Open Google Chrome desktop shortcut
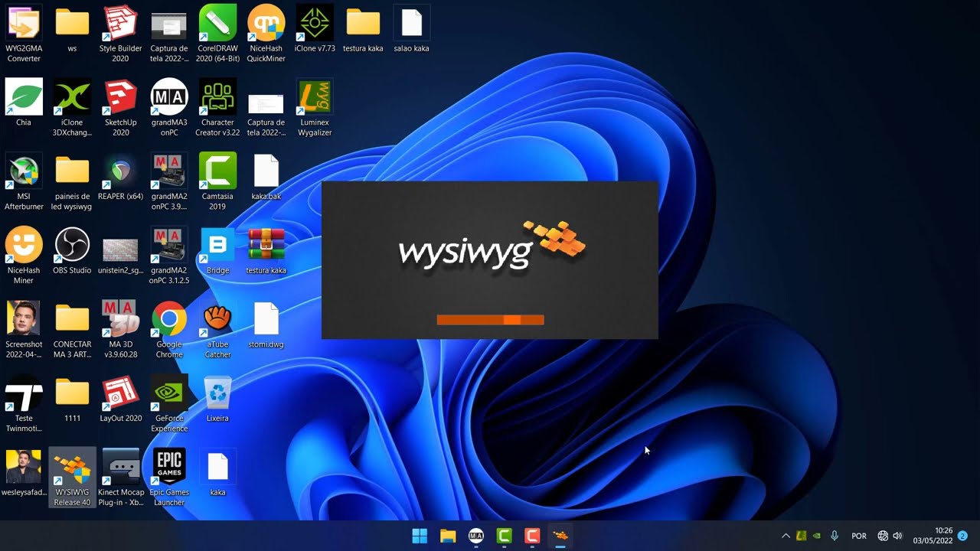Image resolution: width=980 pixels, height=551 pixels. coord(169,330)
